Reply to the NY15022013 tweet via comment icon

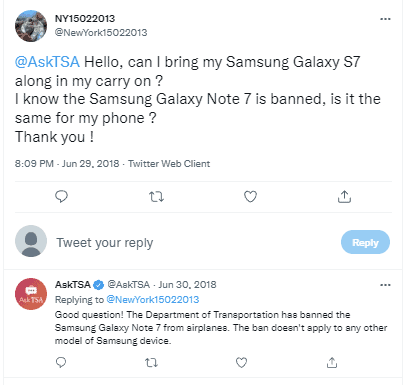(x=61, y=197)
